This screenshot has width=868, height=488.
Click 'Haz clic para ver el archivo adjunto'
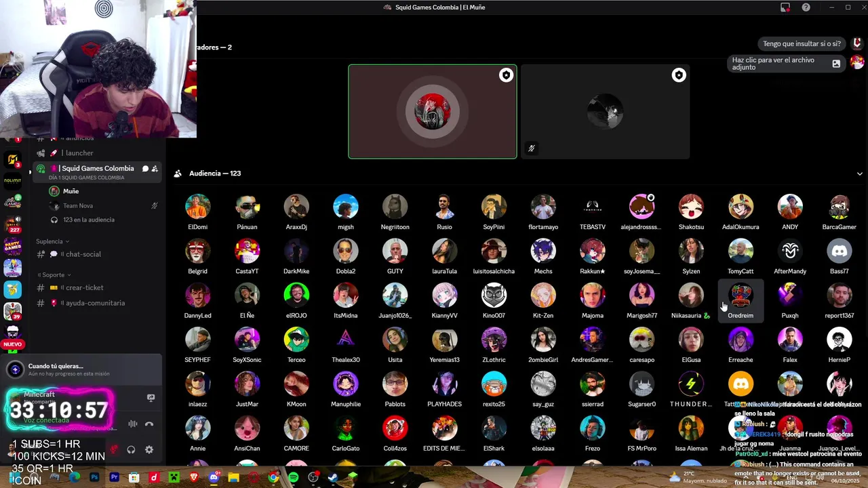pos(787,64)
